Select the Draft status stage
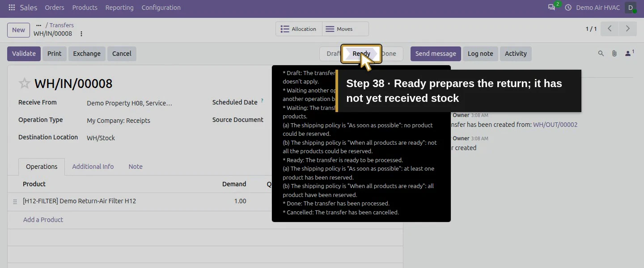 [x=331, y=54]
